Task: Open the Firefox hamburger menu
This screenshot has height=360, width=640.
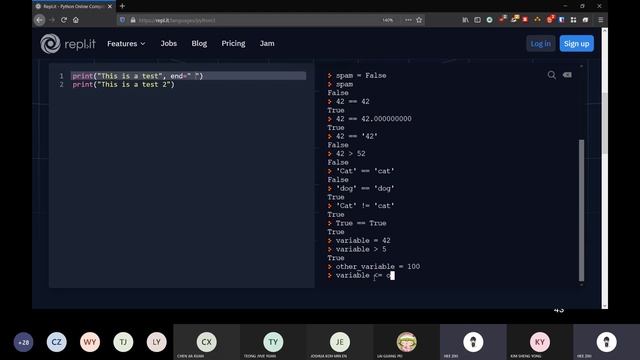Action: click(600, 20)
